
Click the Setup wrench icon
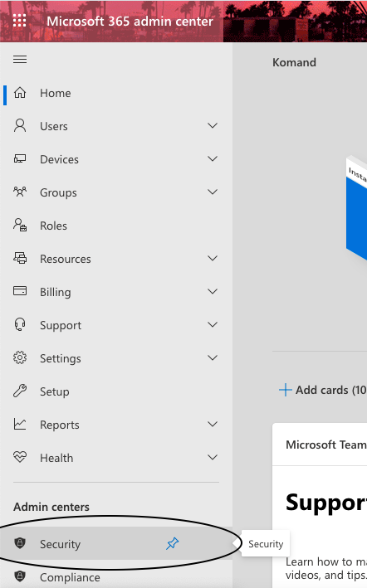click(20, 391)
